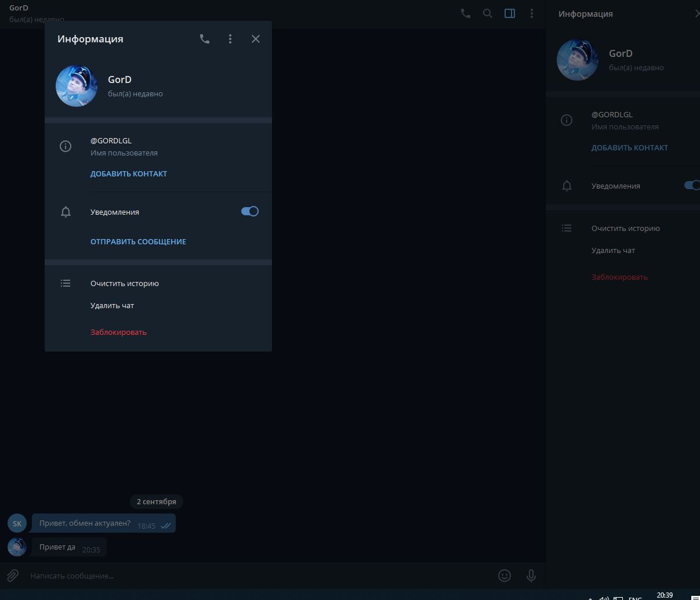Click the phone call icon in chat header
The height and width of the screenshot is (600, 700).
[466, 13]
